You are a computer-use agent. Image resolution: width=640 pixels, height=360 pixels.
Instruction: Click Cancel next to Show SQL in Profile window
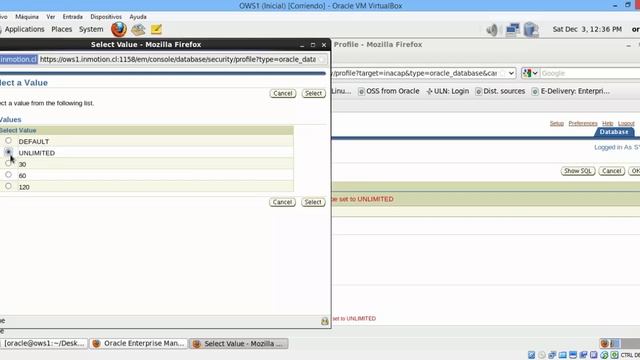point(611,171)
